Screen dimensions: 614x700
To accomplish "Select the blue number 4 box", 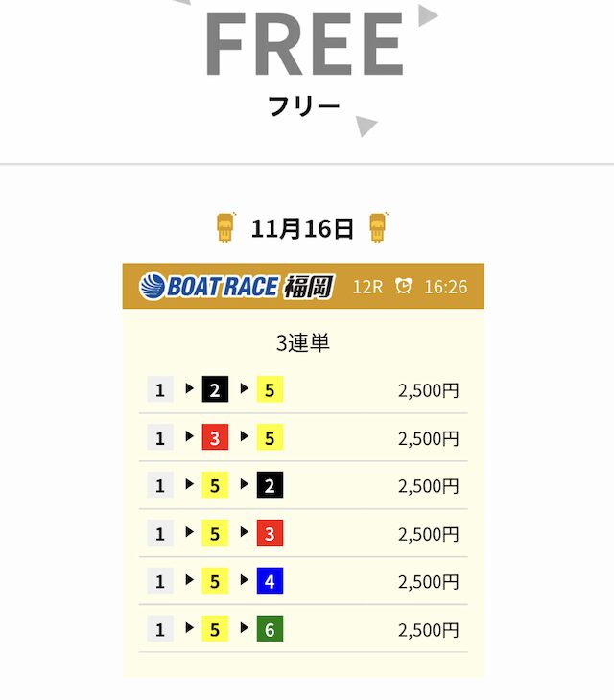I will (x=270, y=581).
